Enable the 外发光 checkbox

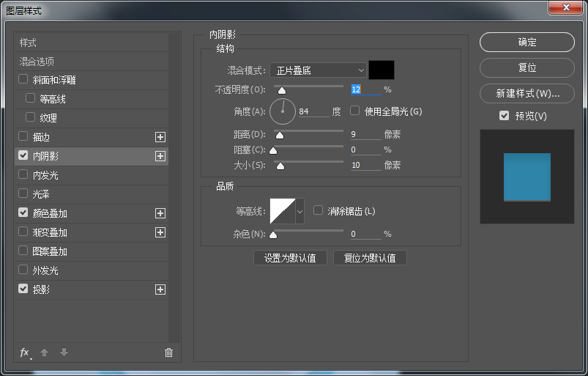23,270
